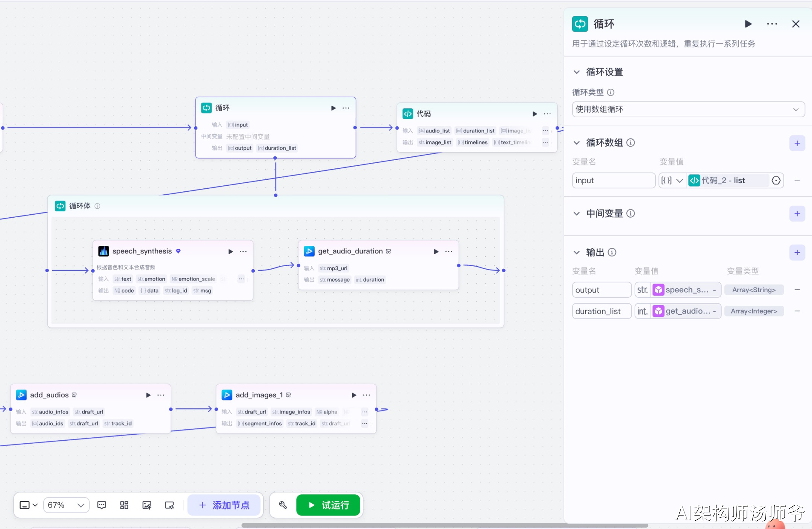Open three-dot menu in 循环 panel header
This screenshot has width=812, height=529.
772,24
